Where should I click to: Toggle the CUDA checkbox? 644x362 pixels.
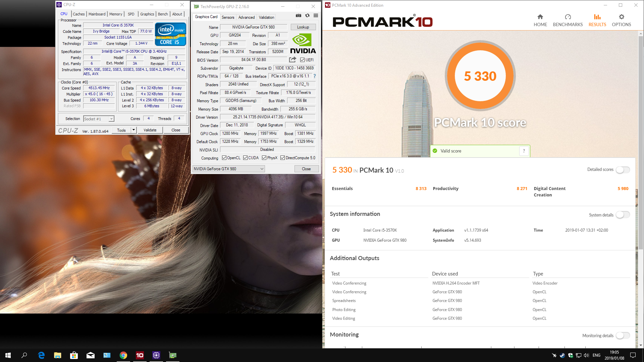click(x=245, y=158)
